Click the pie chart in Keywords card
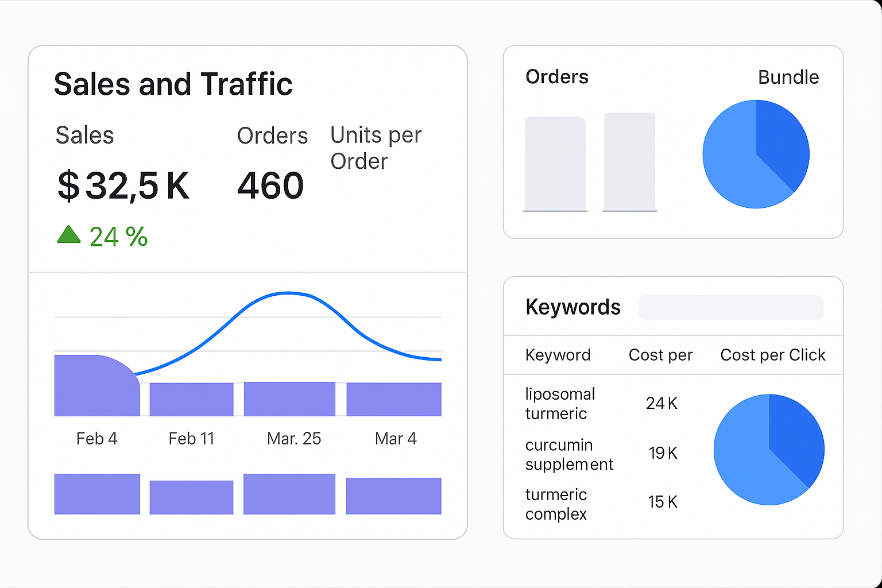 [769, 450]
